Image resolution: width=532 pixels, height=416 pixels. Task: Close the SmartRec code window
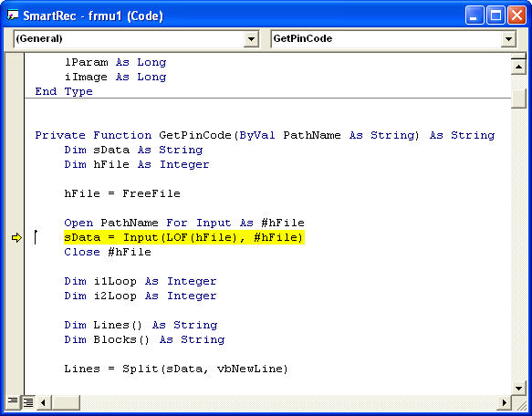point(516,16)
